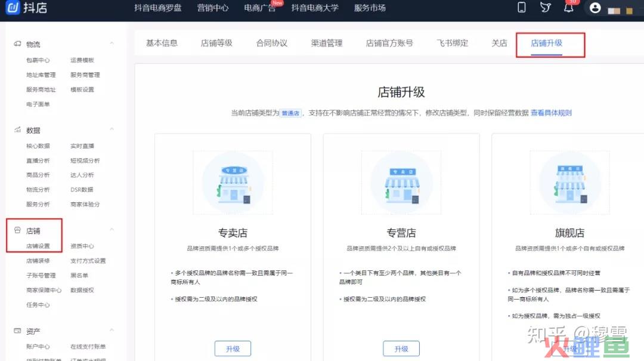644x361 pixels.
Task: Click the 物流 truck icon in sidebar
Action: pos(17,44)
